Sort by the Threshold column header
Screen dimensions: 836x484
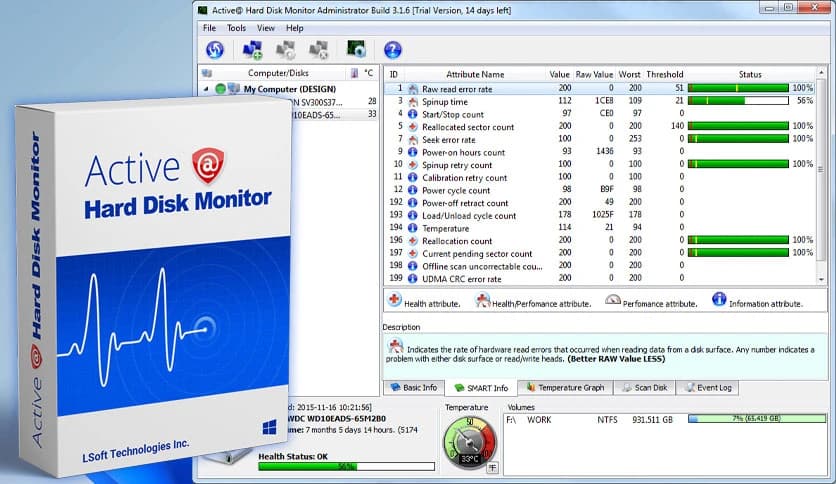664,75
